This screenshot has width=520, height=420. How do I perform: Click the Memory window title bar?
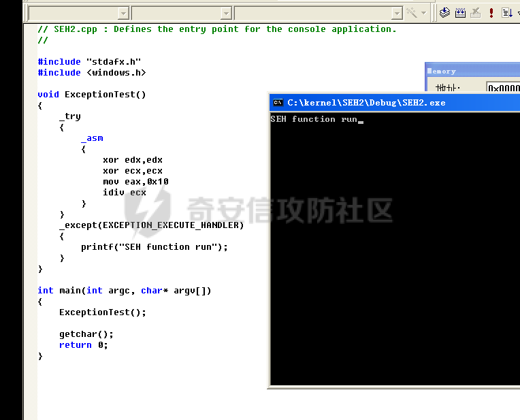click(x=472, y=70)
